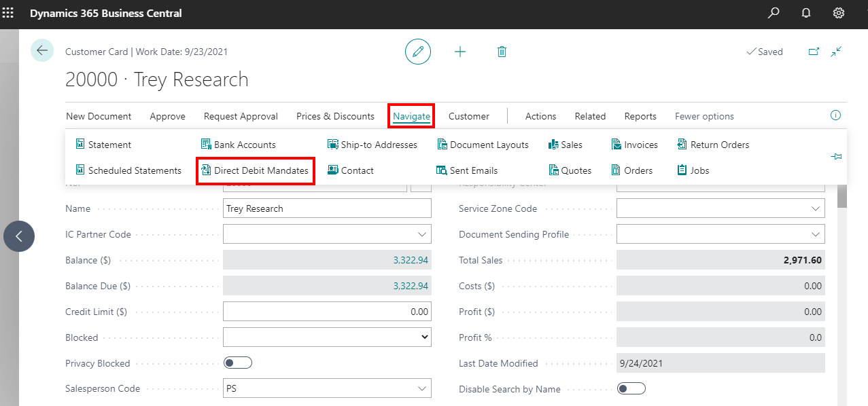Open the Request Approval menu

241,116
